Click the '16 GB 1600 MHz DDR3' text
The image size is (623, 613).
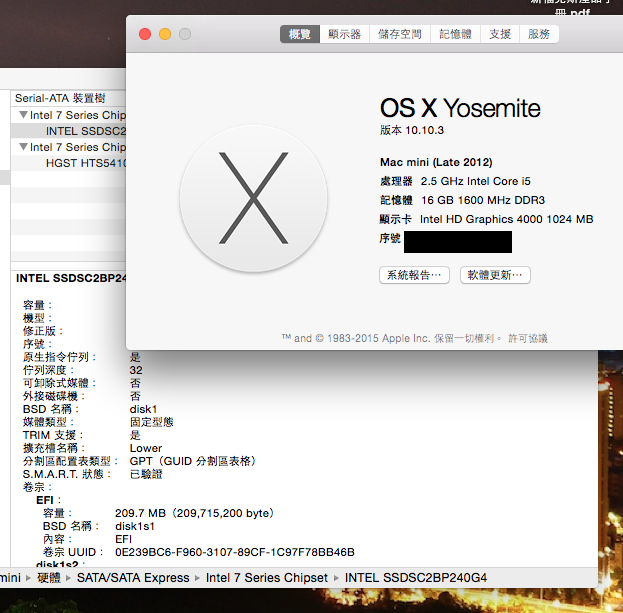[483, 200]
